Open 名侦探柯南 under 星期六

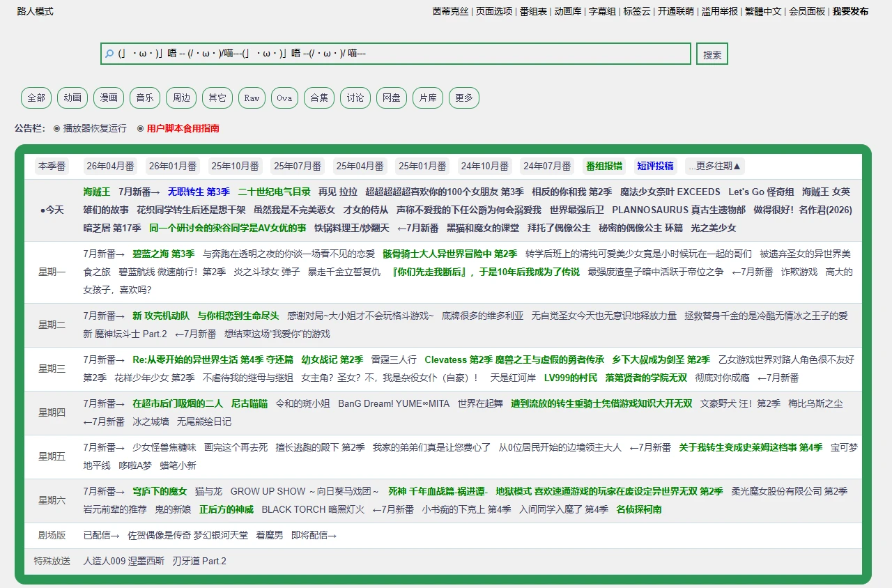coord(639,509)
